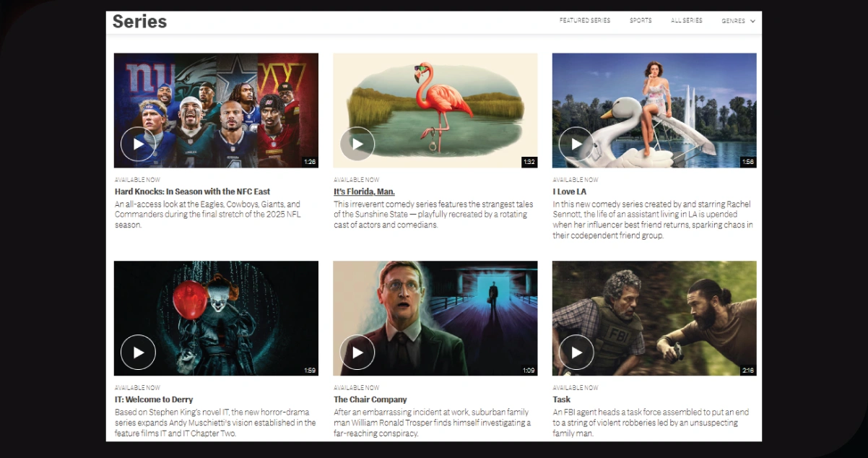Select the I Love LA title
868x458 pixels.
[570, 191]
